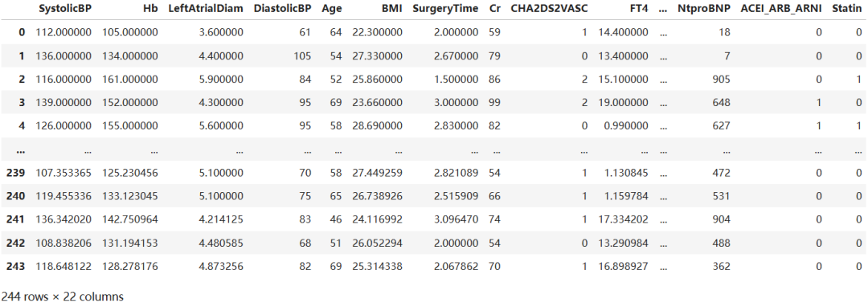Select row index 243

[15, 267]
